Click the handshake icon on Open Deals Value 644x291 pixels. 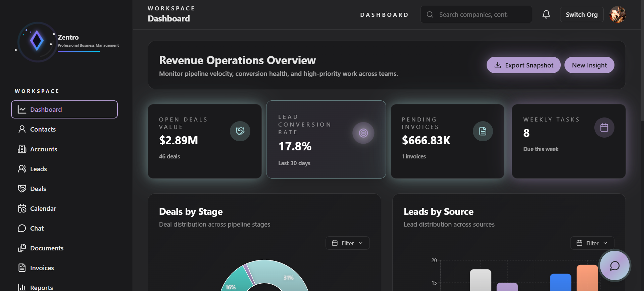(x=240, y=131)
